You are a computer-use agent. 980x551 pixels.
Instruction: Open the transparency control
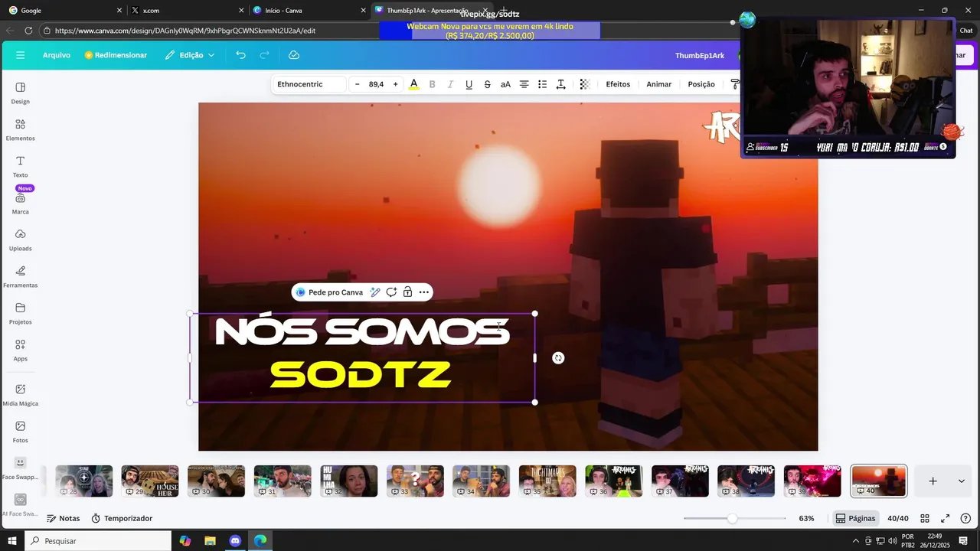tap(585, 84)
